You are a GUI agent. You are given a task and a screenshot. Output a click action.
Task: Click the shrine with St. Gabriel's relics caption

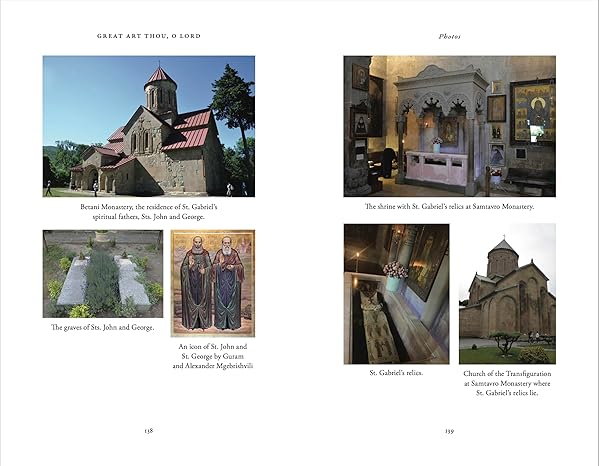pyautogui.click(x=450, y=207)
